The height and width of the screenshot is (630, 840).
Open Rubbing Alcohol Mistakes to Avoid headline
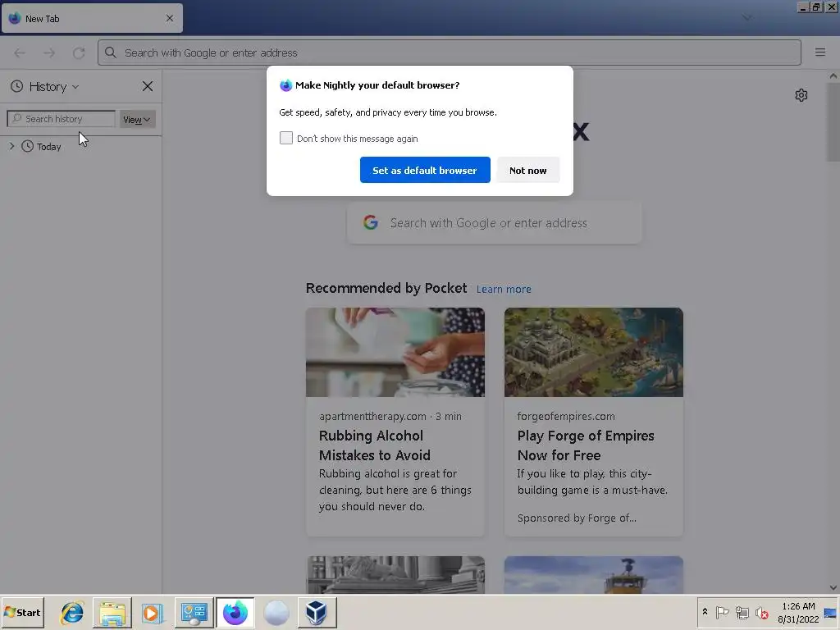(374, 445)
